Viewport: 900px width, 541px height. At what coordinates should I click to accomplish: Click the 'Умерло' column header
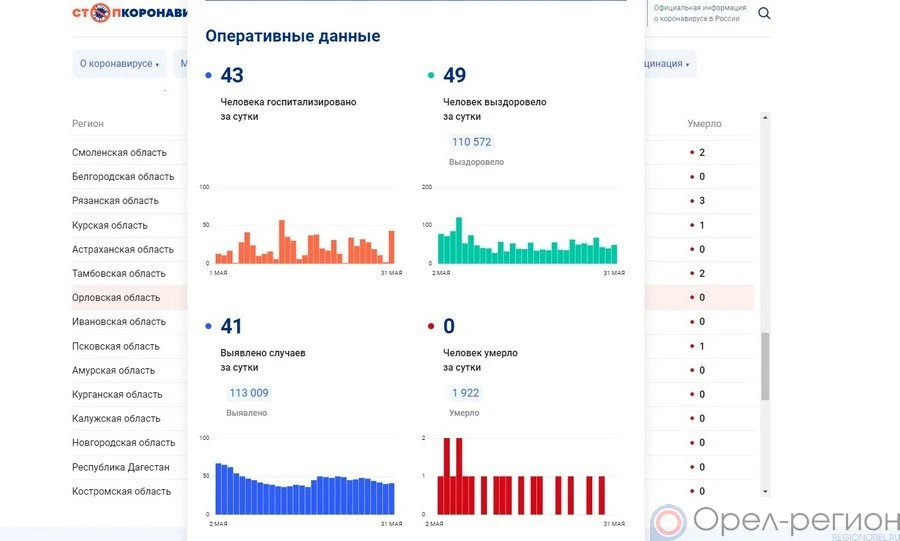[704, 124]
